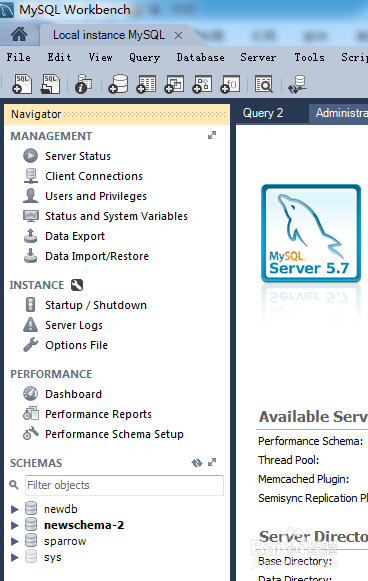368x581 pixels.
Task: Expand the sys schema node
Action: pyautogui.click(x=14, y=558)
